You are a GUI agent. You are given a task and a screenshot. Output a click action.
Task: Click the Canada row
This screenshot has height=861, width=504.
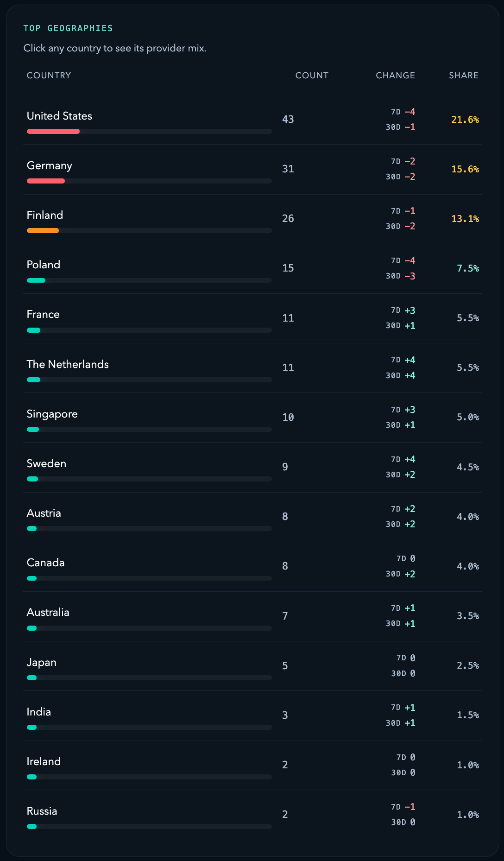click(x=45, y=563)
